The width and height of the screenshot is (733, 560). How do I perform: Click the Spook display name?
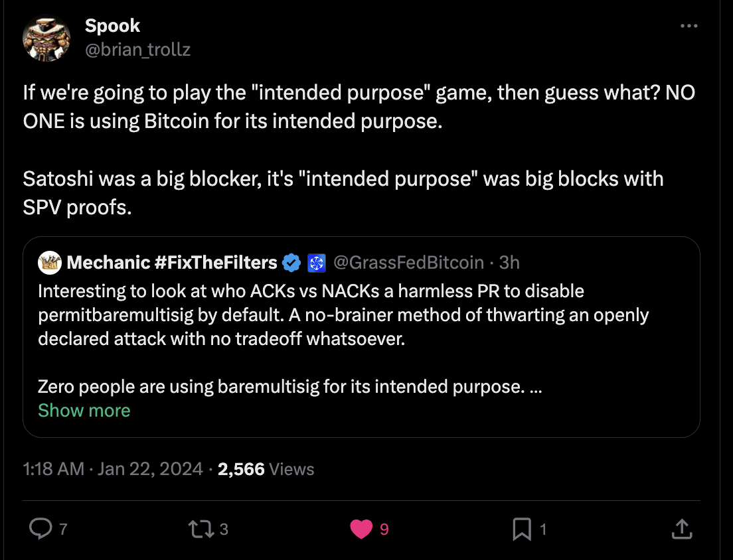click(x=112, y=26)
